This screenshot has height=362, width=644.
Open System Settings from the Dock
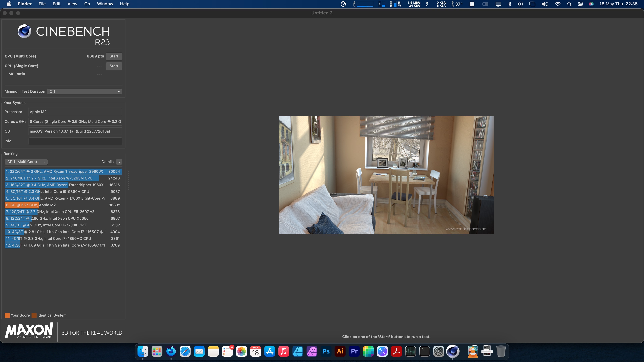[x=439, y=351]
